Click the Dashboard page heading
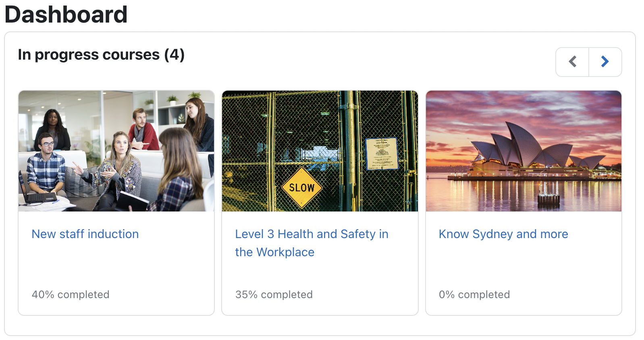The image size is (644, 340). [66, 15]
